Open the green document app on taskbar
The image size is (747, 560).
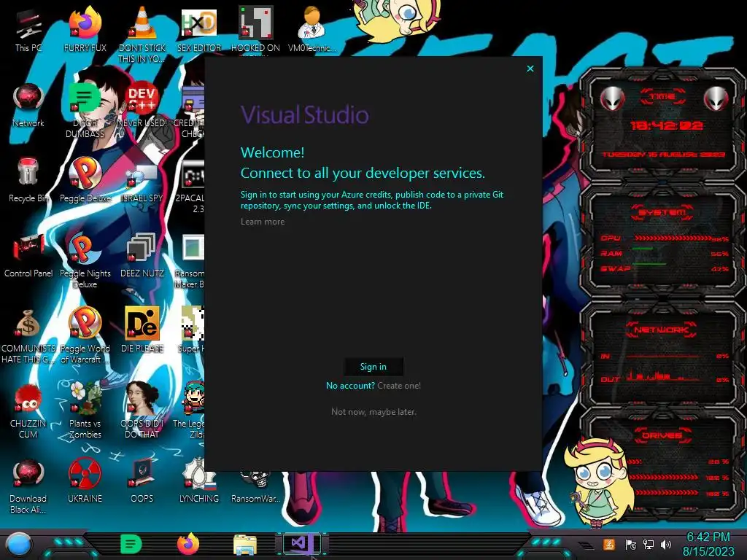[131, 544]
